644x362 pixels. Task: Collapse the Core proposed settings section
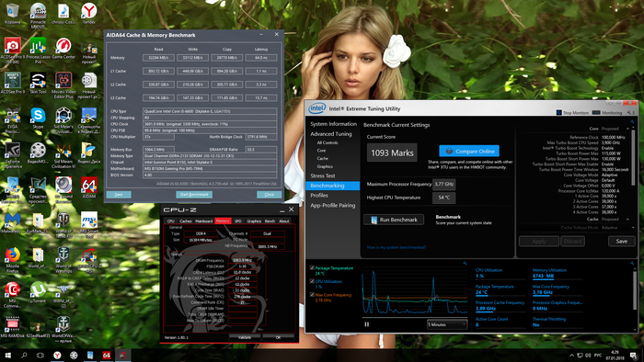pyautogui.click(x=627, y=129)
